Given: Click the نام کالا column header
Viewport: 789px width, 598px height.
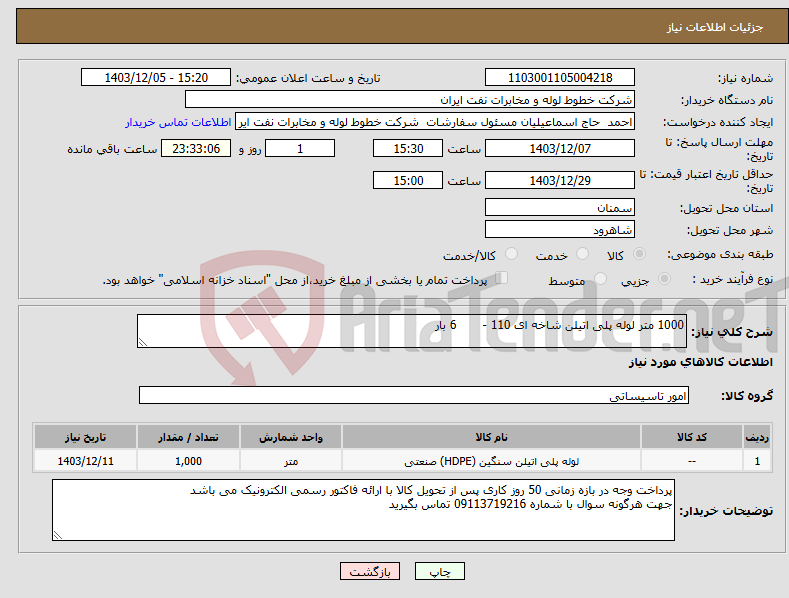Looking at the screenshot, I should 491,437.
